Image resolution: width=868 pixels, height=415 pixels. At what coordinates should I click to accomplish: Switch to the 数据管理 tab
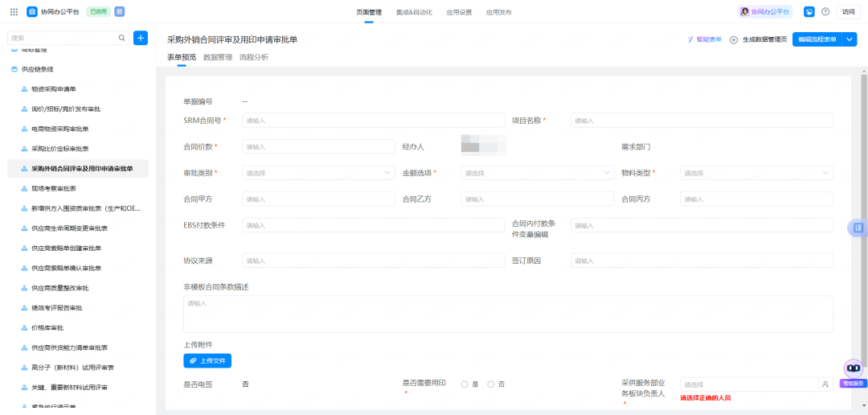point(218,58)
